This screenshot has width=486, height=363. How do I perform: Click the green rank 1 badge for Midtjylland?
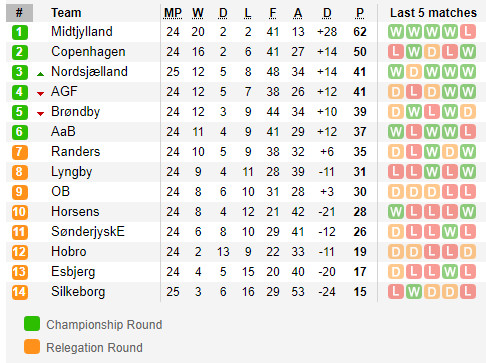[x=20, y=32]
